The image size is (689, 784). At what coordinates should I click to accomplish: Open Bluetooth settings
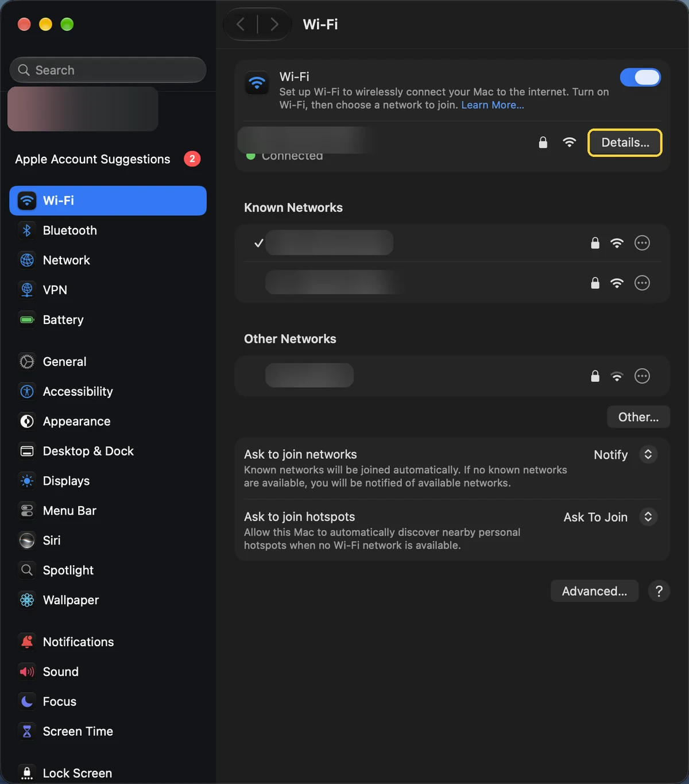coord(108,230)
